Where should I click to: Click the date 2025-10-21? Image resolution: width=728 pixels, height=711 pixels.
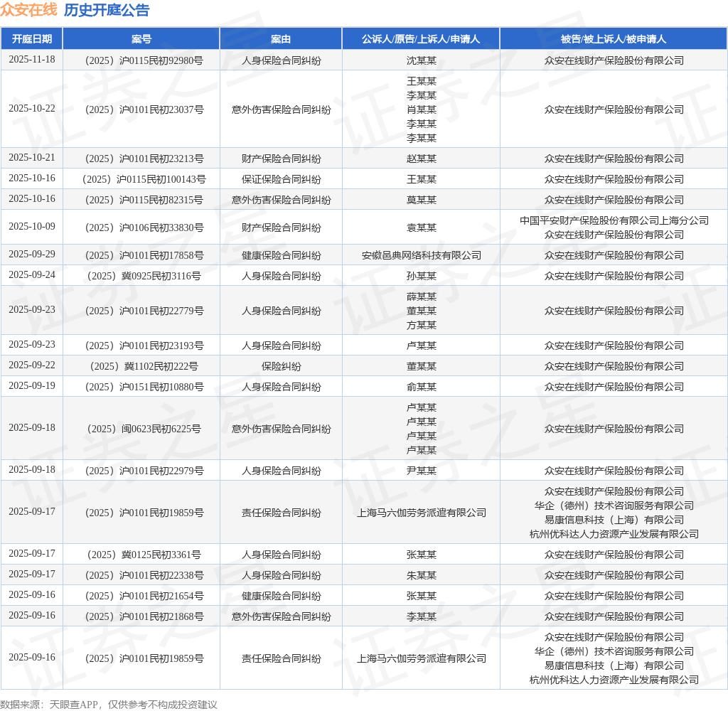tap(31, 157)
